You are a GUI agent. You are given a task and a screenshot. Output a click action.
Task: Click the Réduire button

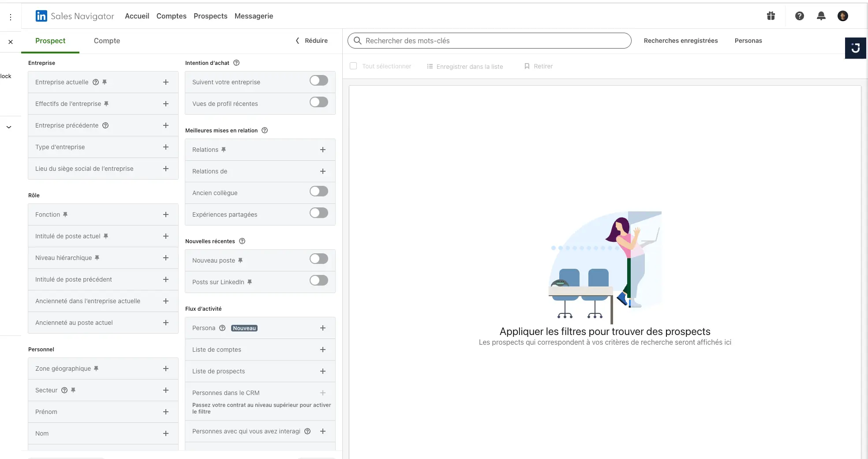tap(311, 41)
